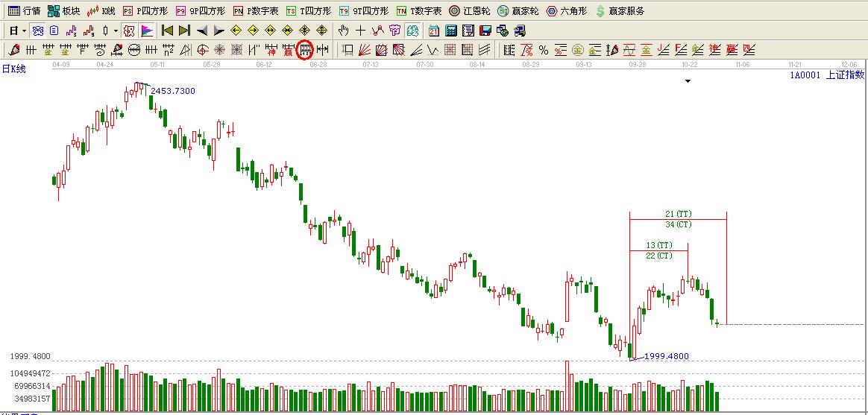Step forward with black right arrow

(x=218, y=31)
